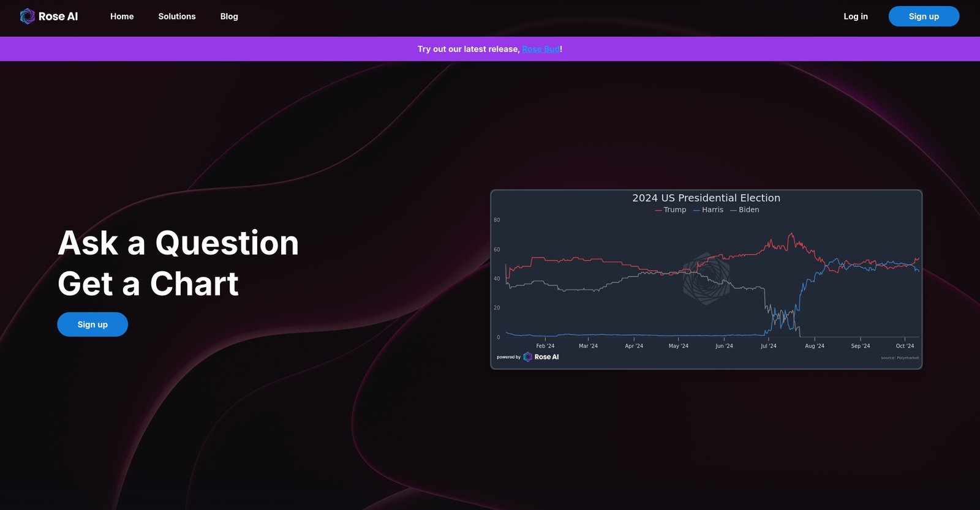980x510 pixels.
Task: Toggle the Biden series label in legend
Action: (748, 210)
